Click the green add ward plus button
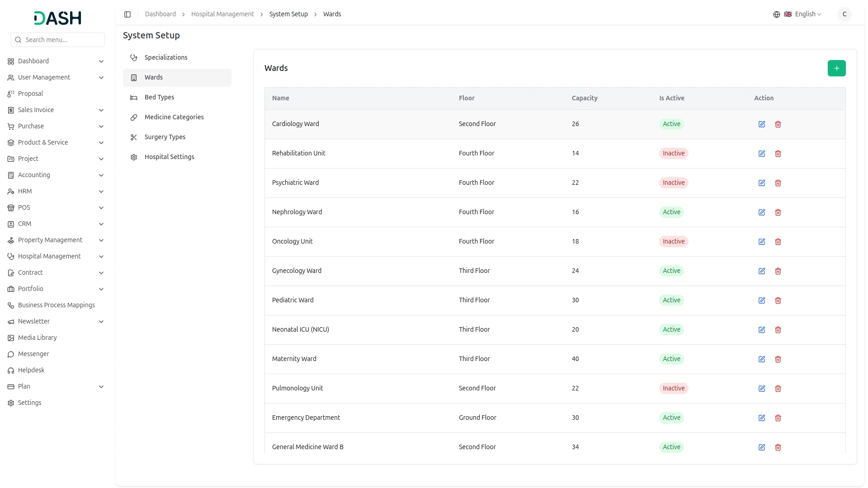 (x=836, y=68)
